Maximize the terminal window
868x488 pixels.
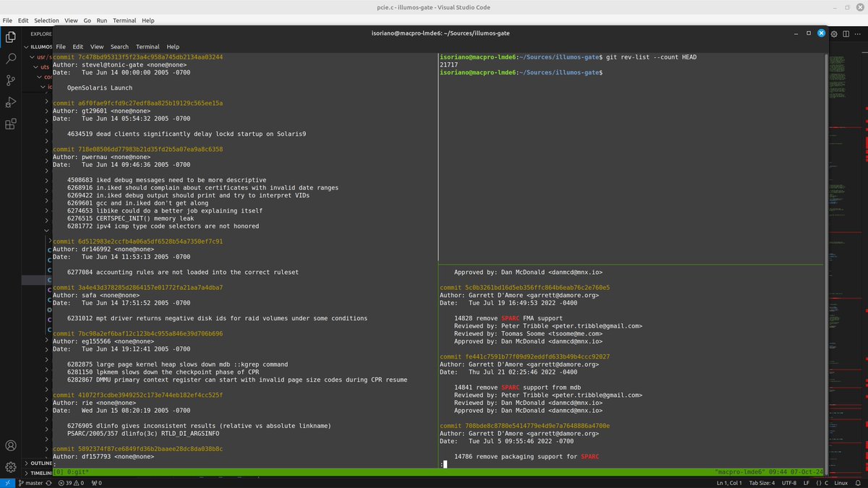(807, 33)
